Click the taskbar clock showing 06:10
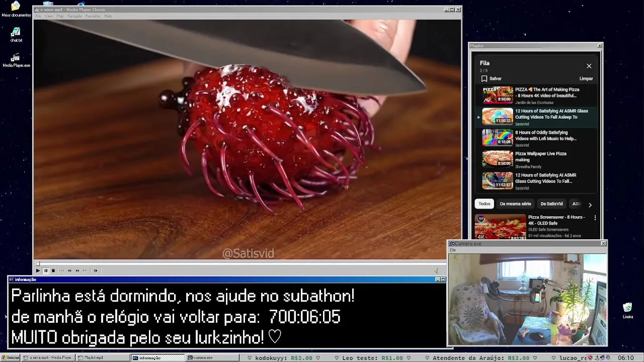 pos(625,358)
